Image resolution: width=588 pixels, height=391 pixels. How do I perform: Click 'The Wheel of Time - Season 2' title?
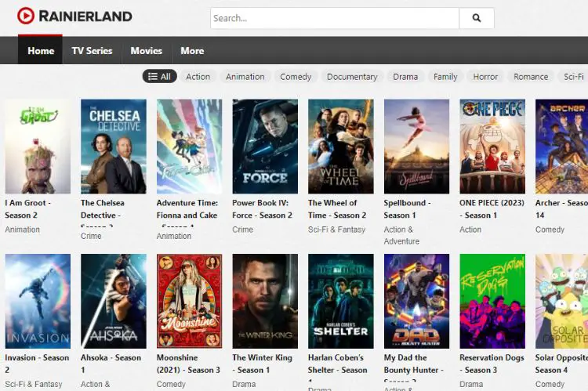[337, 208]
